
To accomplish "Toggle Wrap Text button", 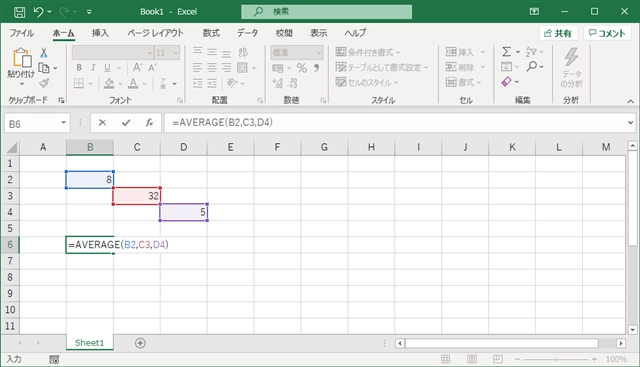I will pos(243,52).
